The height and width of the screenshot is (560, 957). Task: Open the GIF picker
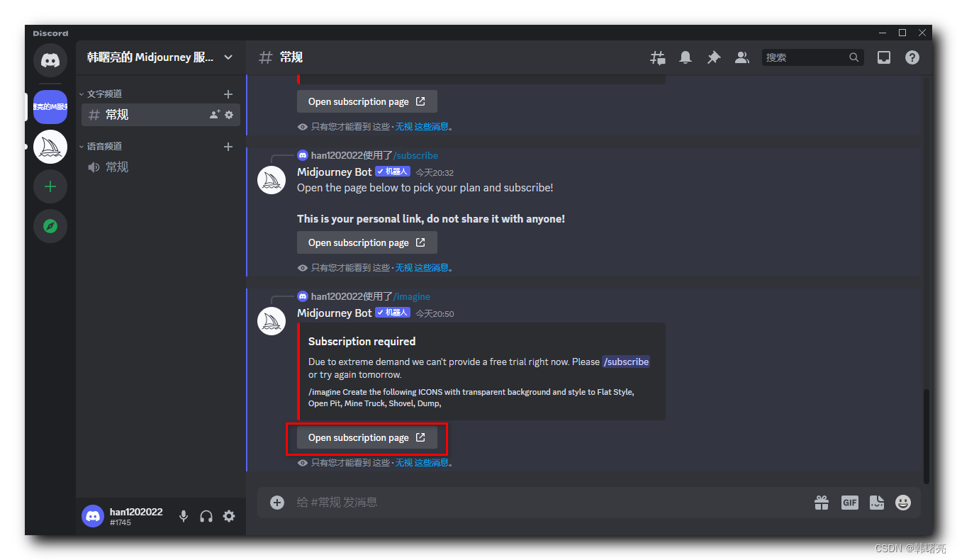(850, 503)
